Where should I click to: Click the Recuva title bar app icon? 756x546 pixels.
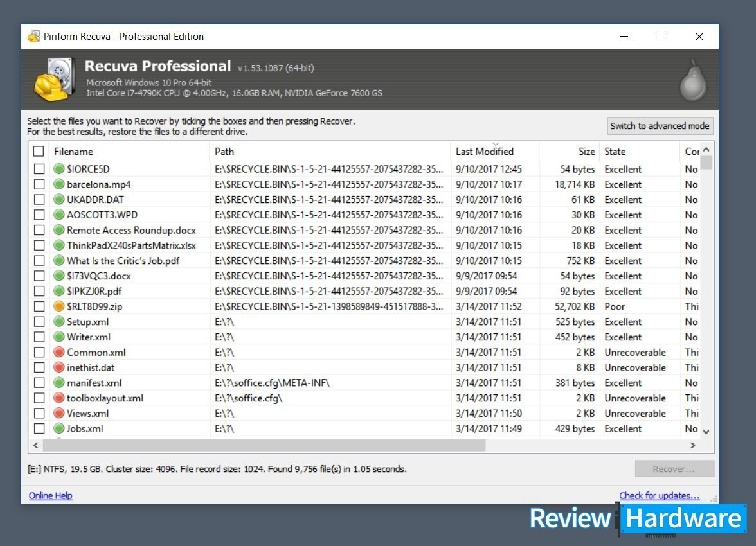(x=33, y=36)
